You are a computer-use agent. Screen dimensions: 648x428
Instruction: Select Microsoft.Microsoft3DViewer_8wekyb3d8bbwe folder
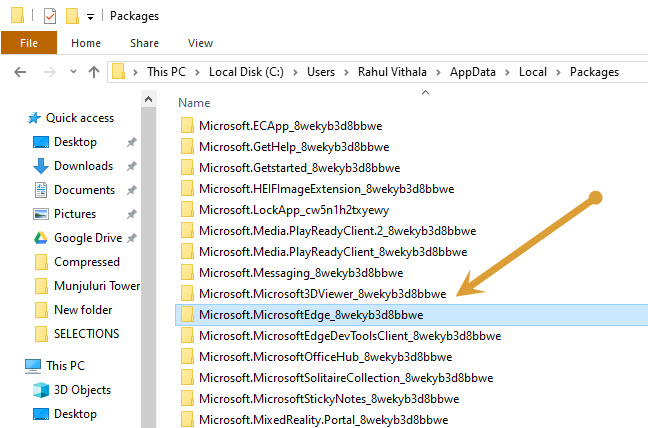[x=314, y=294]
